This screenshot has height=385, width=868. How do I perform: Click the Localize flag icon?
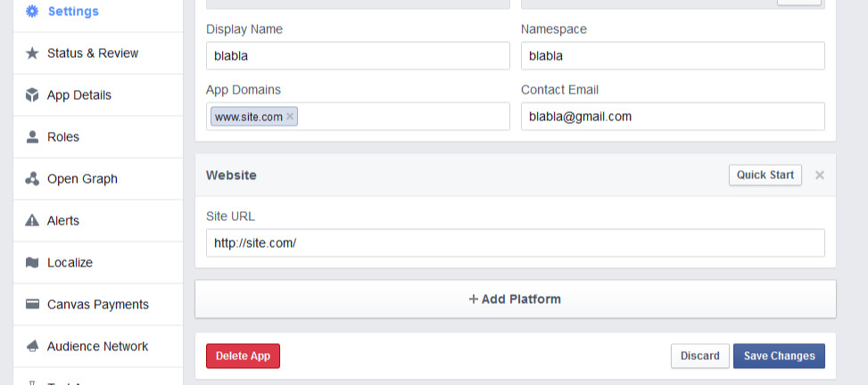tap(32, 262)
